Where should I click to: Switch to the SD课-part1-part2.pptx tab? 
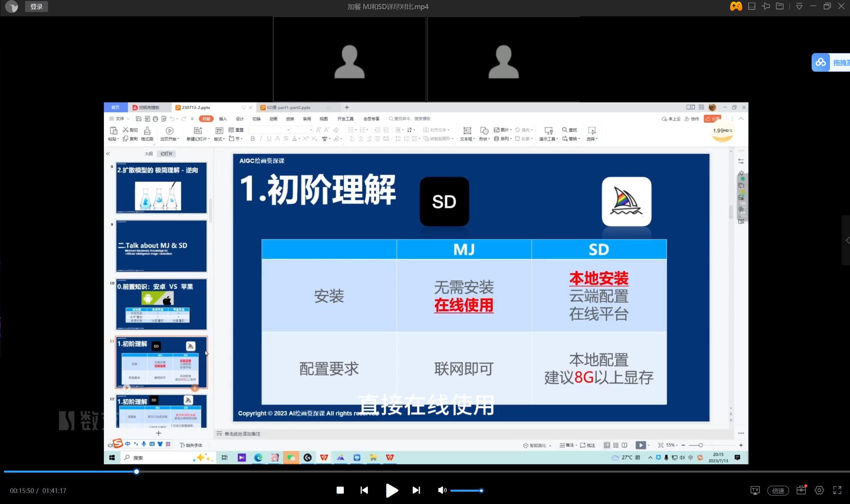[x=289, y=107]
